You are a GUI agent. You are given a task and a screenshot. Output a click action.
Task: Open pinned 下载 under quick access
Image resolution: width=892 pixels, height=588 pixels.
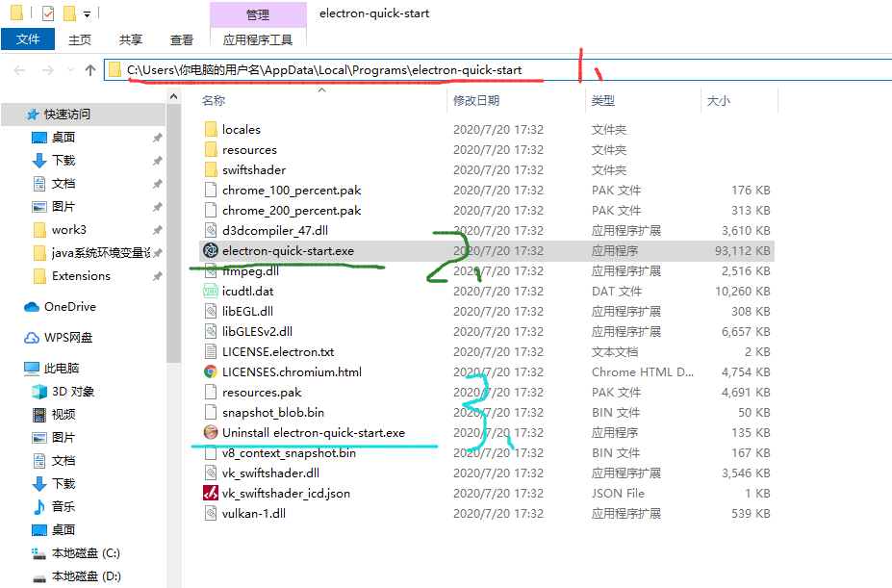tap(64, 161)
